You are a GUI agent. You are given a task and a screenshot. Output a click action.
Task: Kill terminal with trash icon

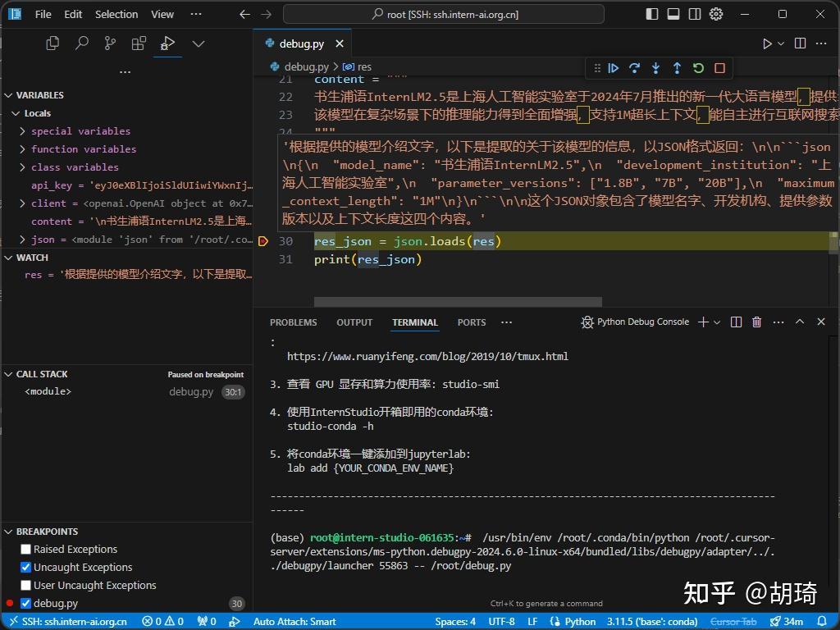(x=757, y=322)
